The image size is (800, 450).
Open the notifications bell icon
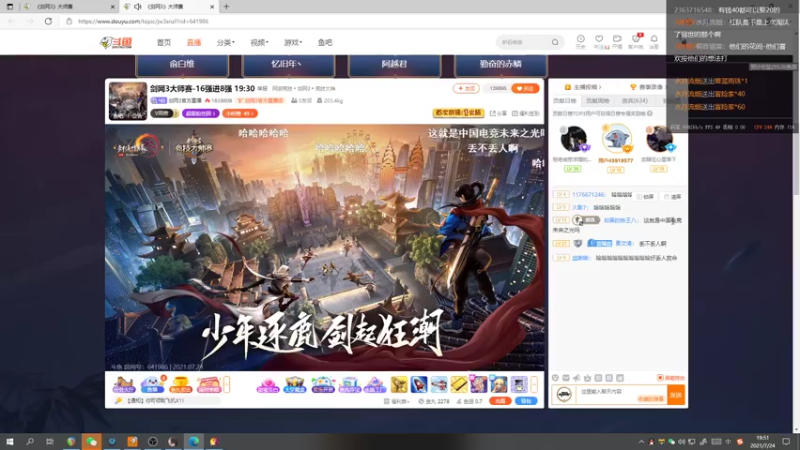pos(654,41)
